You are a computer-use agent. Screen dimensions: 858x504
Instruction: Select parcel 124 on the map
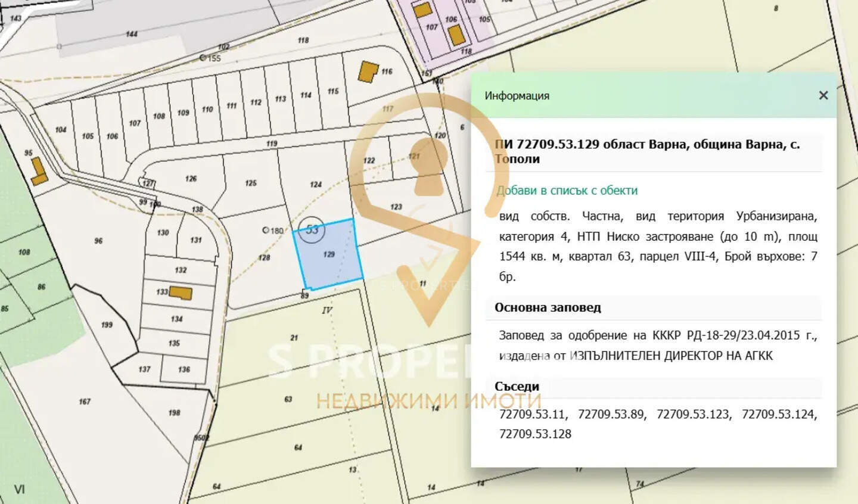316,184
